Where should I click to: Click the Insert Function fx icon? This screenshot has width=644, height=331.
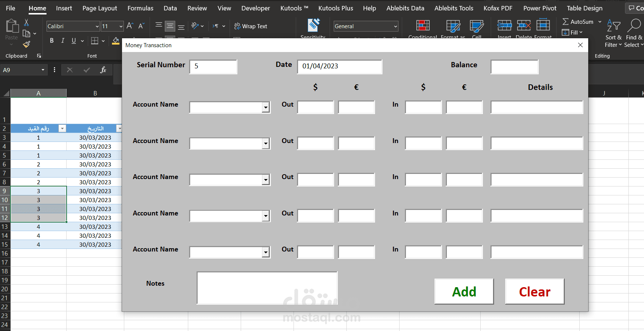click(x=103, y=70)
